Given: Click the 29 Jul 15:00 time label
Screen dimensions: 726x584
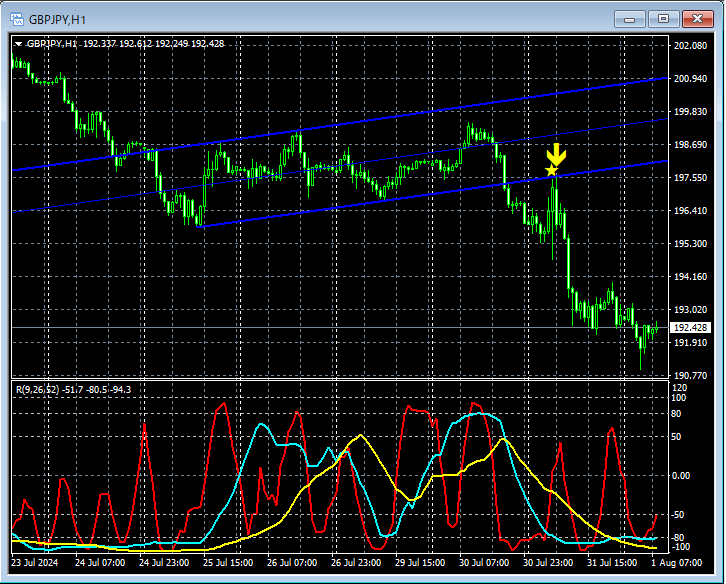Looking at the screenshot, I should click(x=420, y=563).
